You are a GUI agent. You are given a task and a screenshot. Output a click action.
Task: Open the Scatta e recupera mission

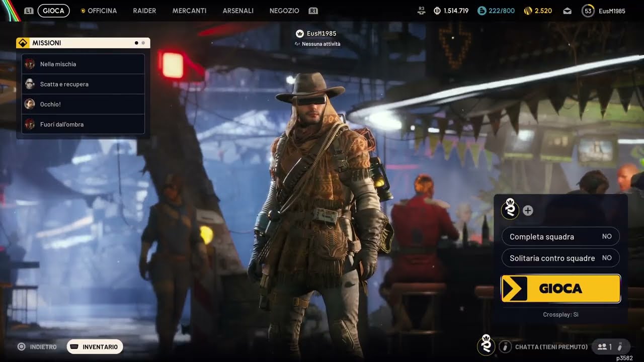83,84
